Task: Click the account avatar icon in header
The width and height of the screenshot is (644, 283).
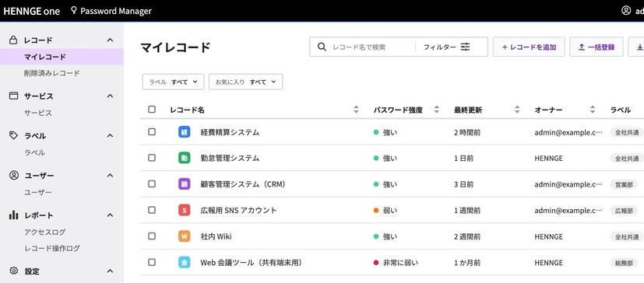Action: (626, 11)
